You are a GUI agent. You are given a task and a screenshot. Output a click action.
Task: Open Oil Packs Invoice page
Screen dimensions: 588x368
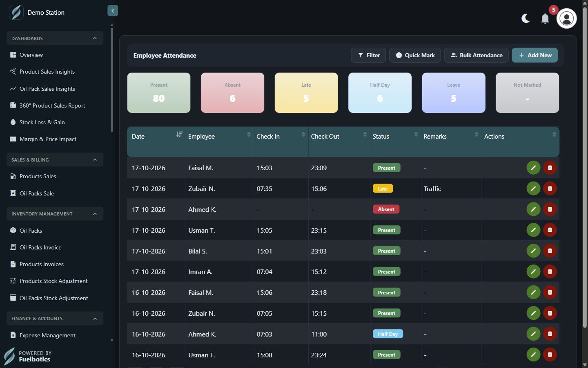(40, 247)
